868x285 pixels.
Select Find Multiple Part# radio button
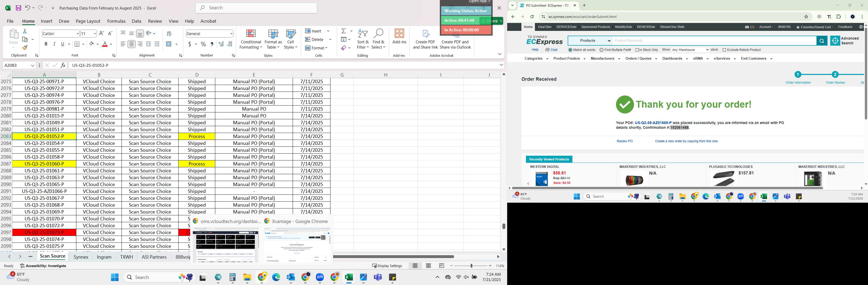click(601, 50)
